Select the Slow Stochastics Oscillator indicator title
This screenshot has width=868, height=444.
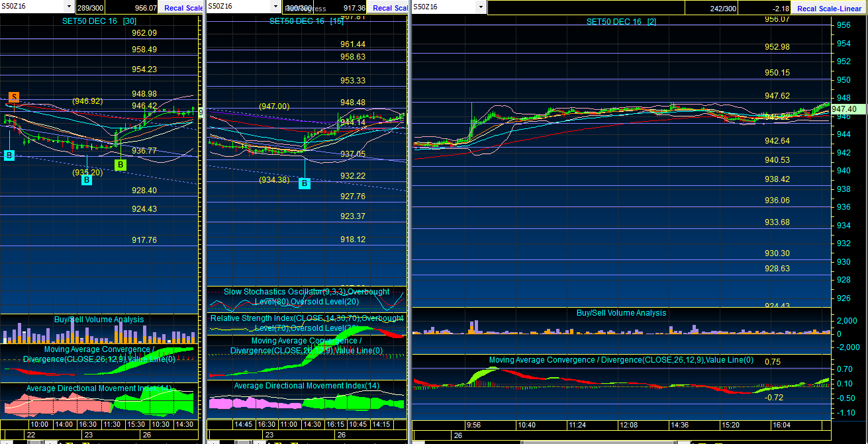tap(307, 296)
